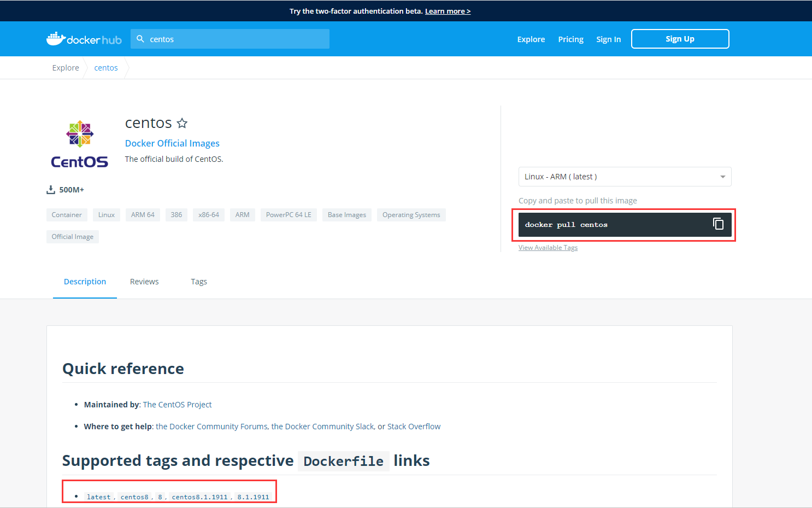
Task: Open the Pricing page
Action: pos(570,39)
